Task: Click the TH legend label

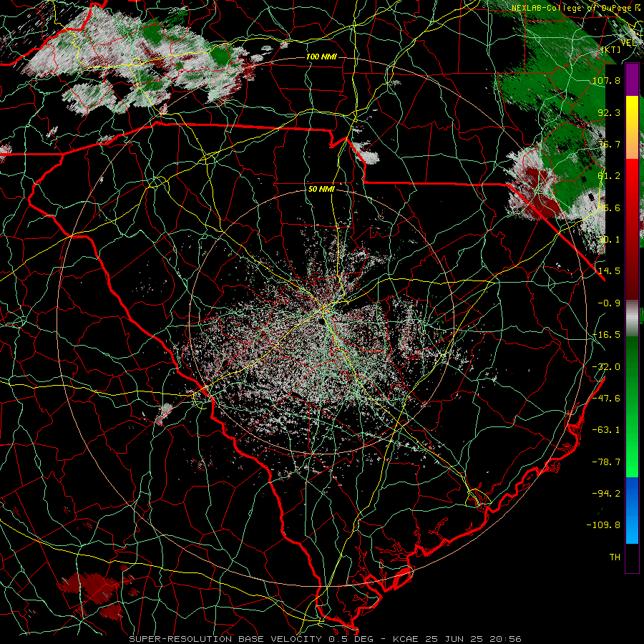Action: (615, 557)
